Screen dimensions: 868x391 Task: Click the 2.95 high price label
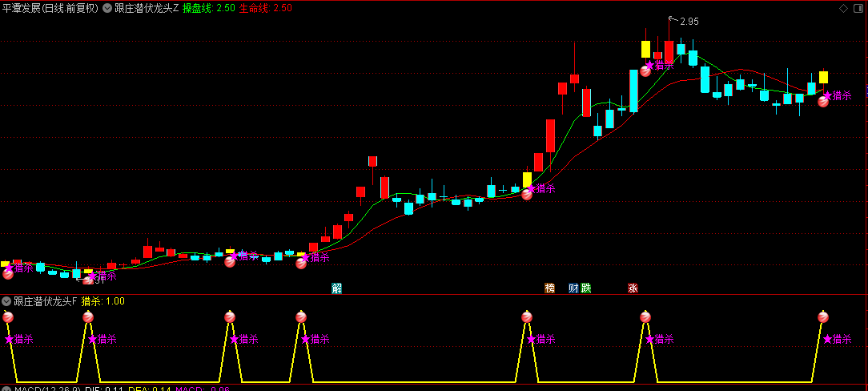coord(689,22)
